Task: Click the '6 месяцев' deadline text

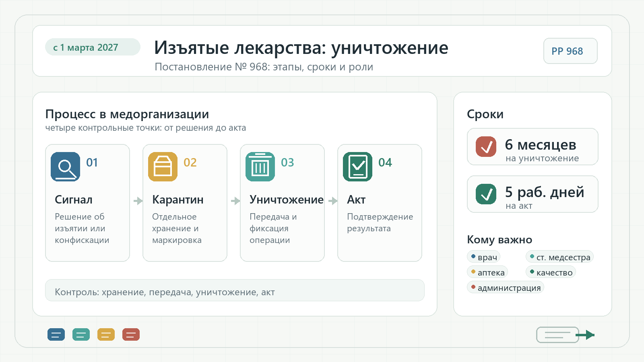Action: pos(541,145)
